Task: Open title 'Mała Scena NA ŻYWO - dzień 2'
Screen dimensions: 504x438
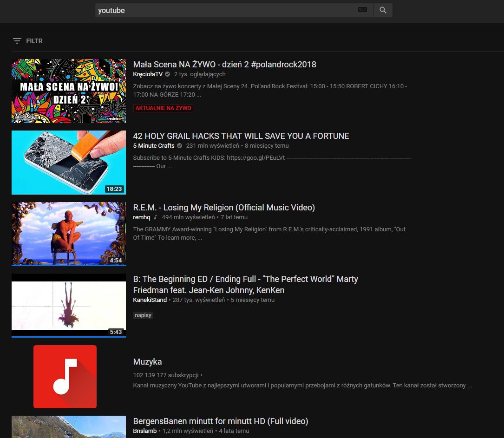Action: tap(225, 64)
